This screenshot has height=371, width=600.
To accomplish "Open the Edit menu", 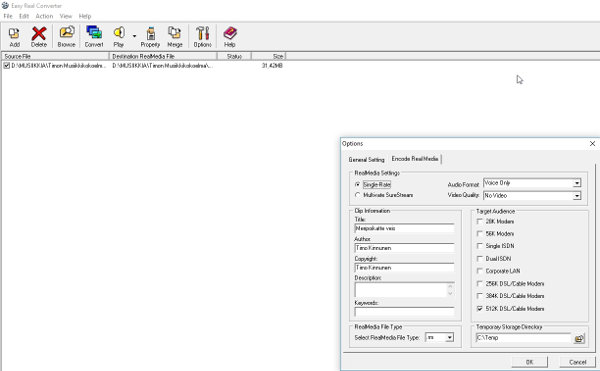I will 24,16.
